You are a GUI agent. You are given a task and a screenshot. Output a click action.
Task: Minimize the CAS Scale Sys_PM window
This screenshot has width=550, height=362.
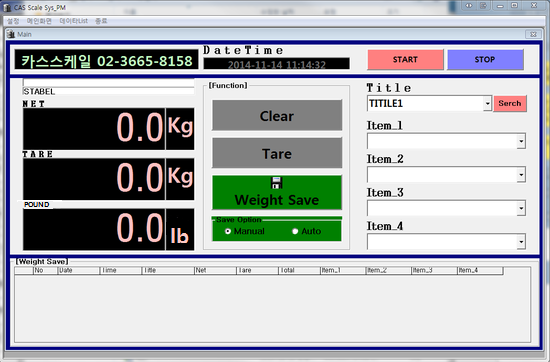500,6
